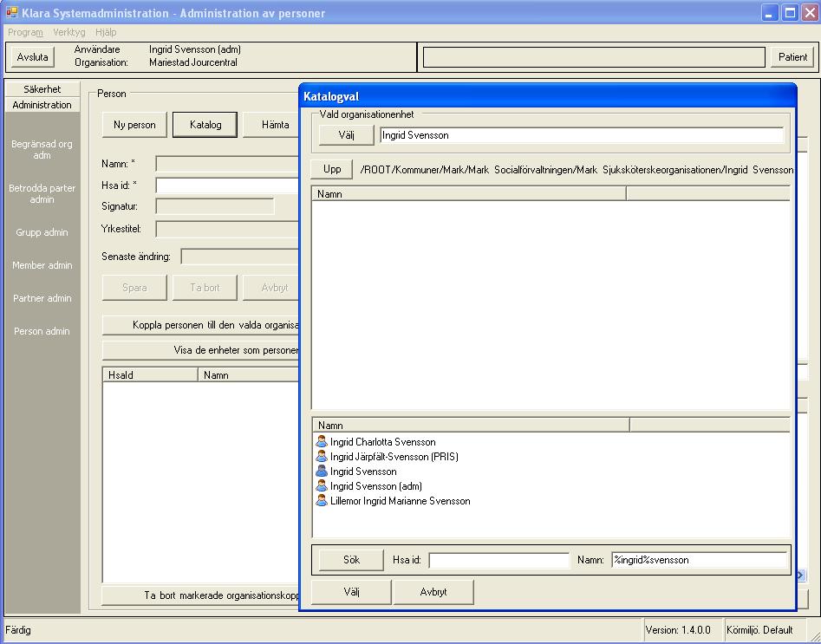The image size is (821, 644).
Task: Click the Hsa id field in the Person form
Action: (x=227, y=185)
